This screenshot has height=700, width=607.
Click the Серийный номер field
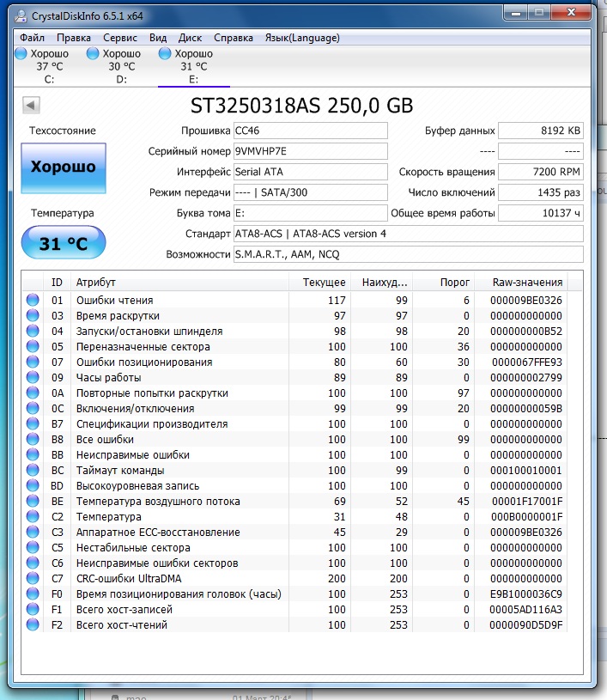[310, 151]
